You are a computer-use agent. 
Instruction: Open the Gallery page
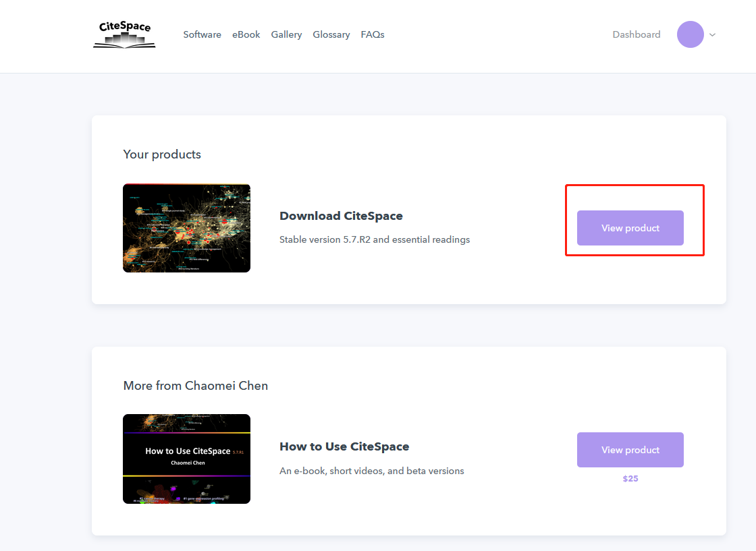coord(286,34)
